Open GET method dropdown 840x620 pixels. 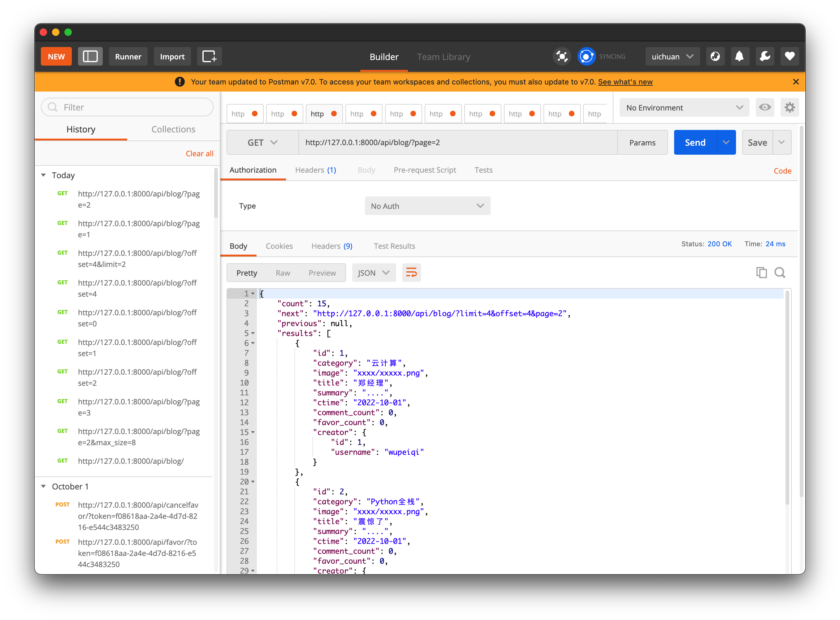(x=262, y=143)
